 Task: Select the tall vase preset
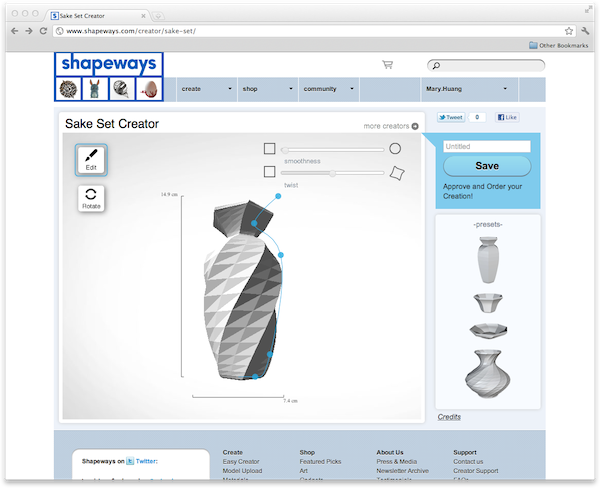click(488, 260)
